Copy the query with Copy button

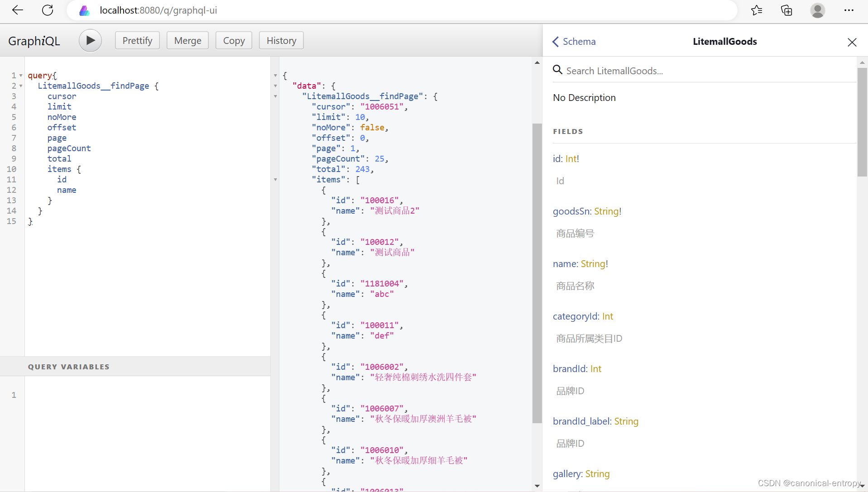[x=234, y=41]
